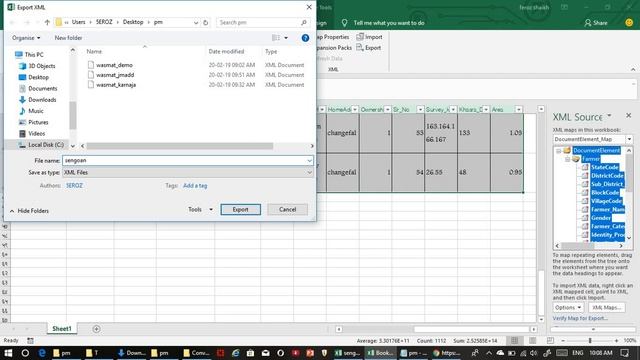640x360 pixels.
Task: Click the dialog help icon
Action: pos(305,38)
